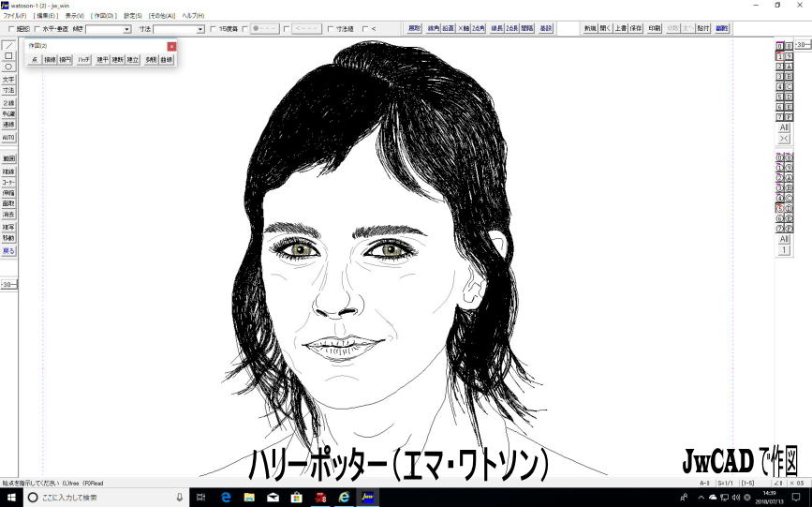Select the 複写 copy tool

point(8,227)
